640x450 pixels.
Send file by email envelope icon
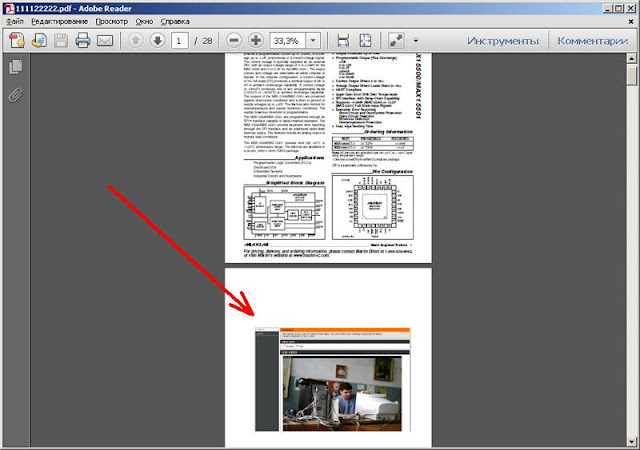click(x=105, y=40)
